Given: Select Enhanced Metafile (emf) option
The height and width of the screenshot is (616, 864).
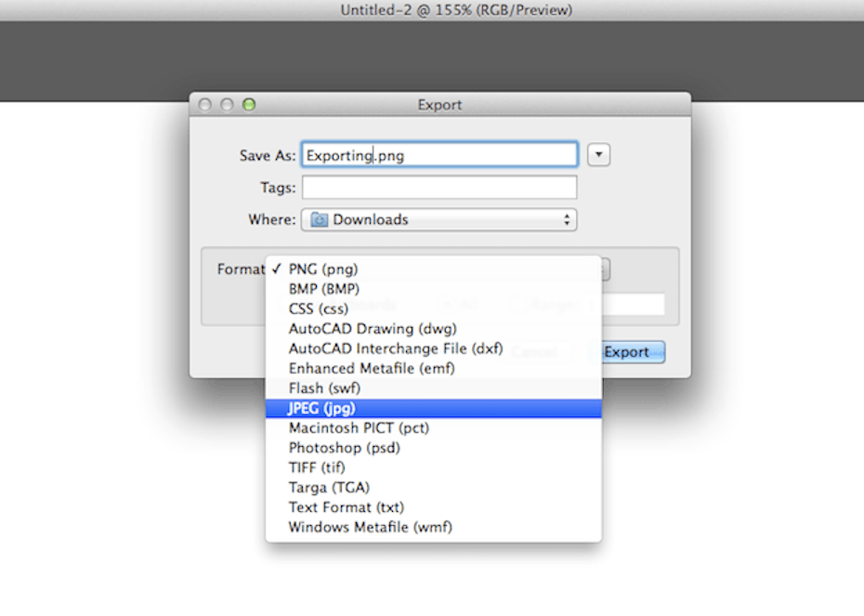Looking at the screenshot, I should tap(372, 369).
